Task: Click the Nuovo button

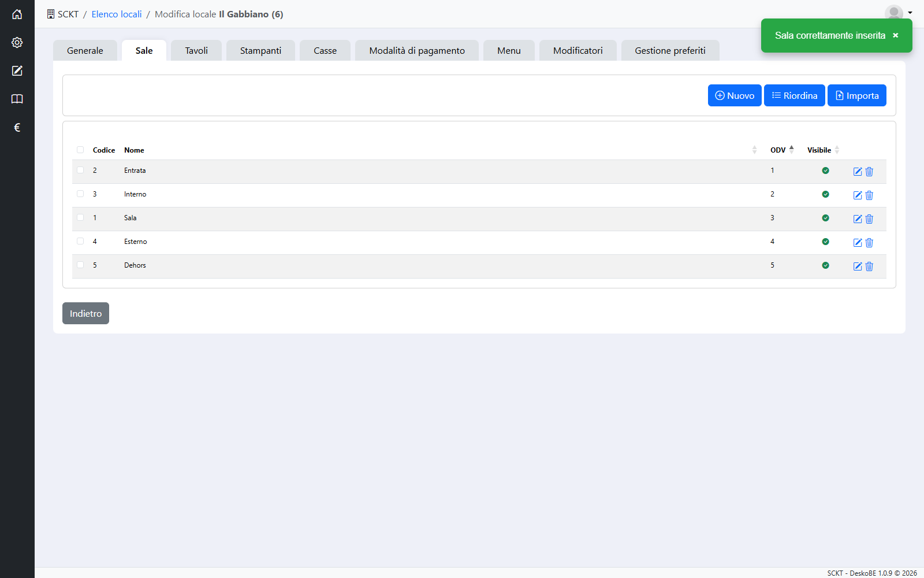Action: (735, 95)
